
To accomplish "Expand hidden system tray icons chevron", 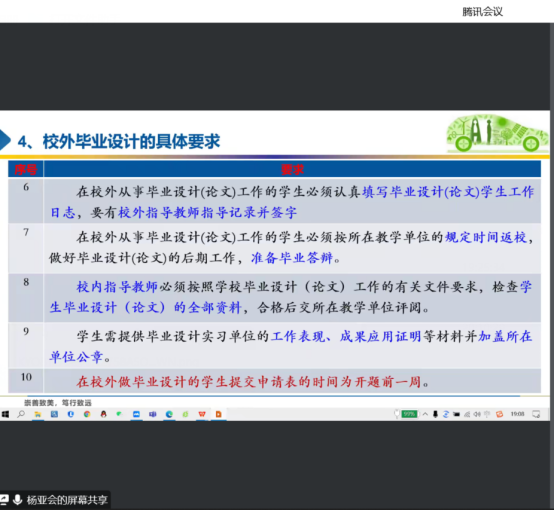I will coord(425,414).
